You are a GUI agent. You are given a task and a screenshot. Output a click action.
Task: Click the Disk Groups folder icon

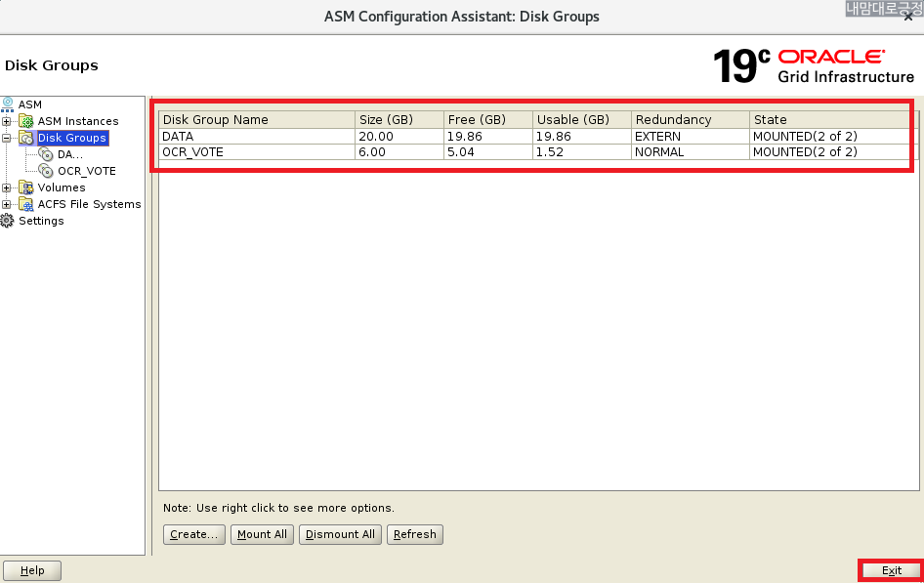[26, 138]
